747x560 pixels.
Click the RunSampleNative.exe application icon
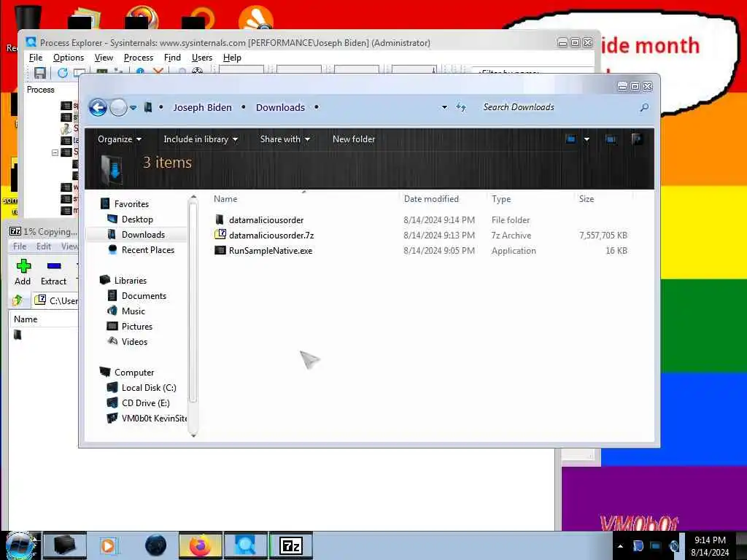pyautogui.click(x=220, y=250)
